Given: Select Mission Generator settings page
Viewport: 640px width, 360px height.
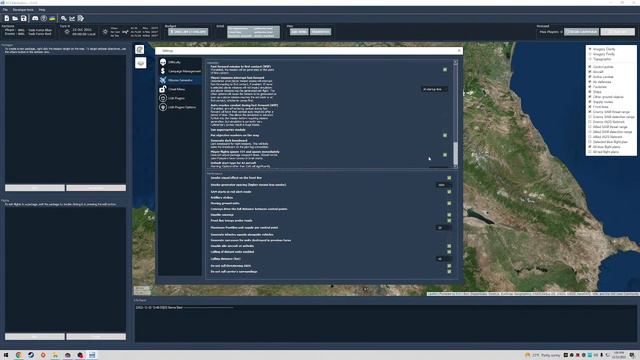Looking at the screenshot, I should [x=180, y=80].
